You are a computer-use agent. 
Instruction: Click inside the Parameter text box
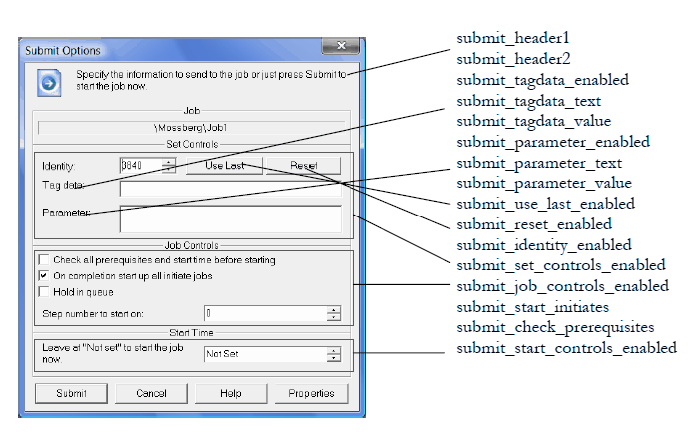[230, 218]
